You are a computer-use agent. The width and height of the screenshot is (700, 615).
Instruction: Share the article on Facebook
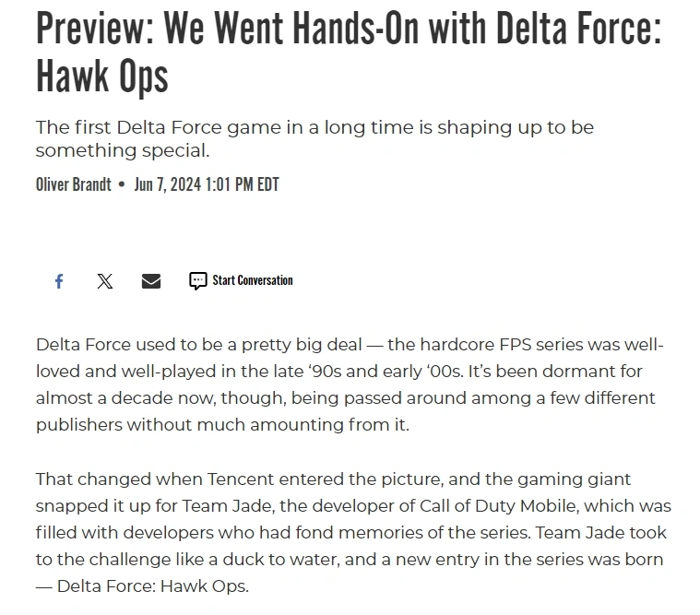(59, 281)
